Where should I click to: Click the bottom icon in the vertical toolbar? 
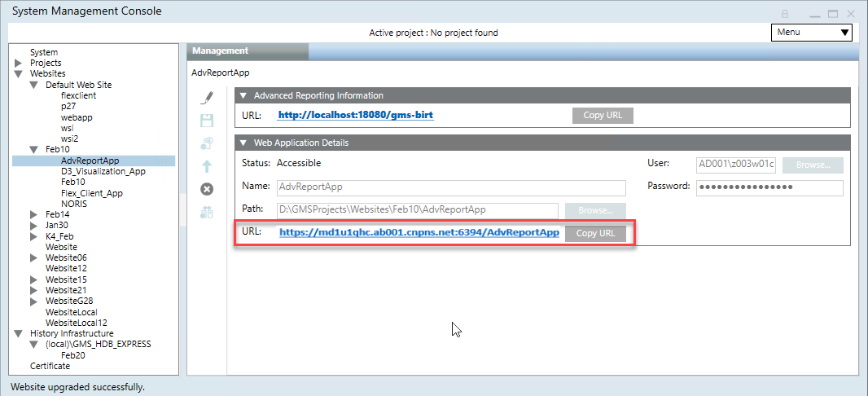[207, 213]
